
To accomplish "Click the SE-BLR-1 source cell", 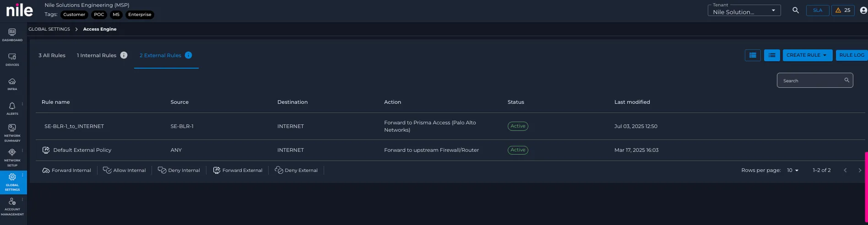I will [x=182, y=126].
